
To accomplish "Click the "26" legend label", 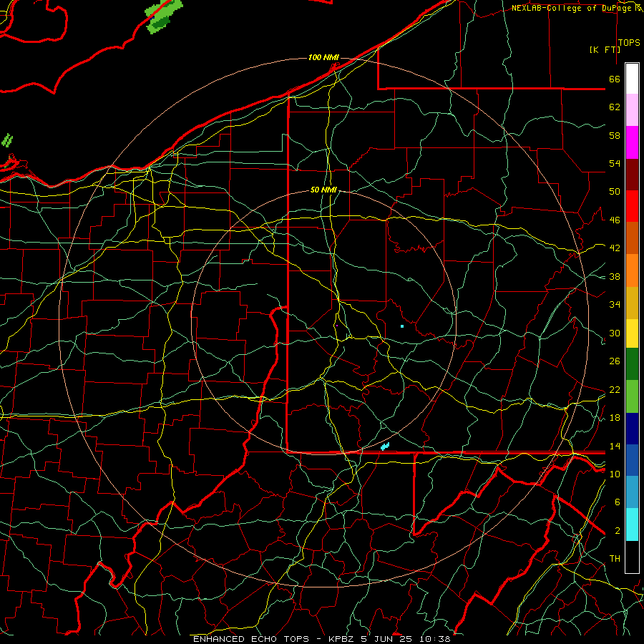I will pyautogui.click(x=615, y=361).
